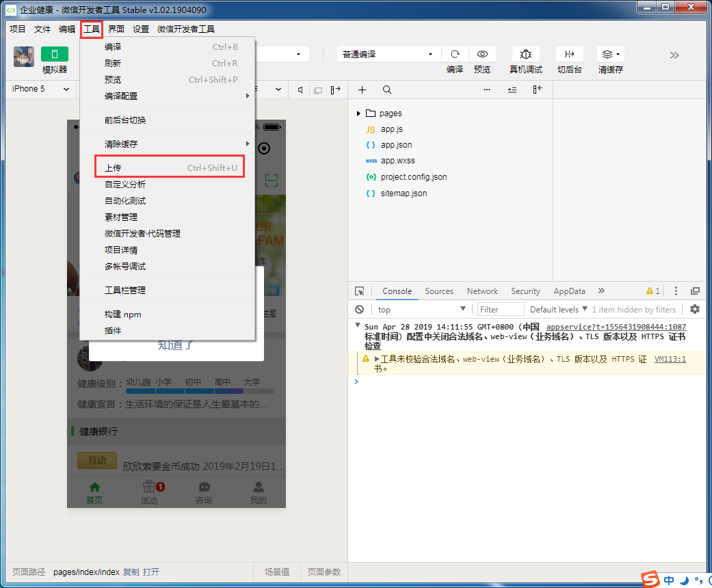The image size is (712, 588).
Task: Click the preview eye icon
Action: click(x=482, y=54)
